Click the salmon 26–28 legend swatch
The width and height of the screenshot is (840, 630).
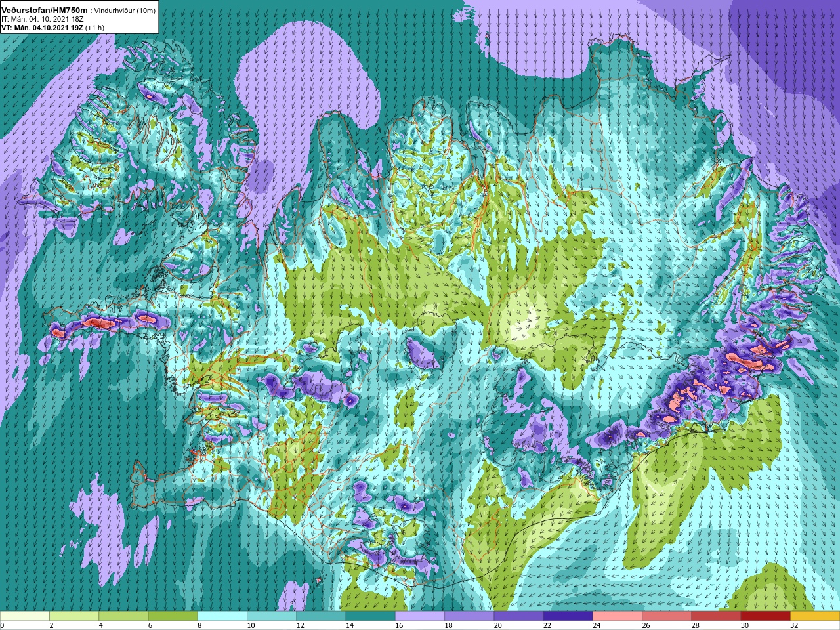click(x=667, y=616)
